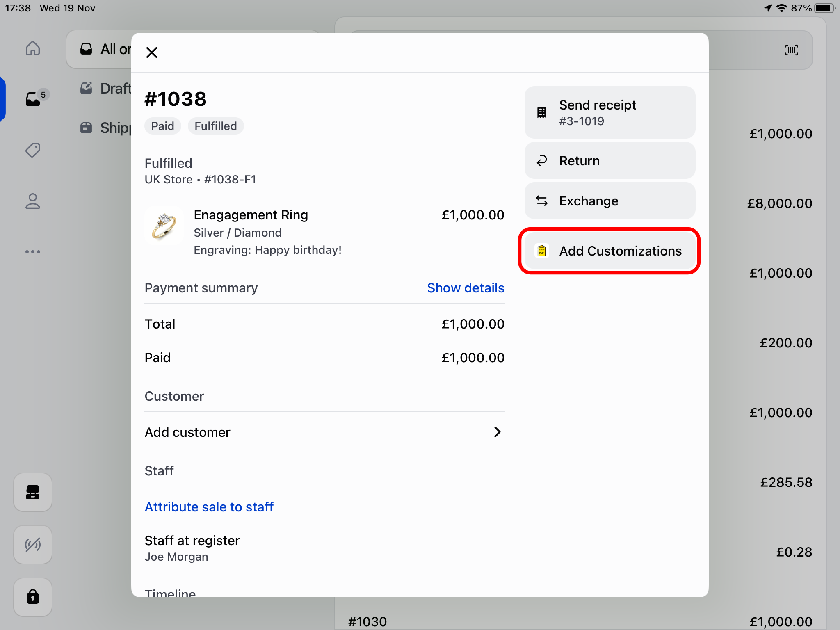
Task: Open the Products tag icon
Action: (x=33, y=150)
